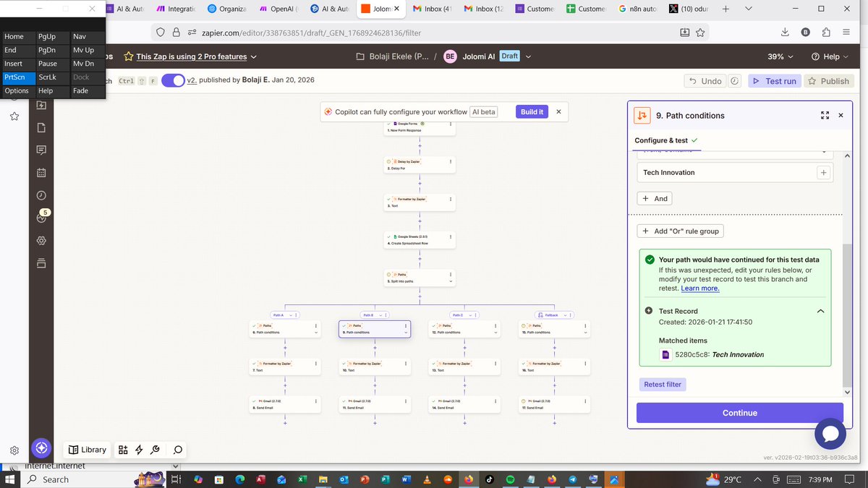Collapse the Test Record section chevron
Image resolution: width=868 pixels, height=488 pixels.
click(x=820, y=311)
